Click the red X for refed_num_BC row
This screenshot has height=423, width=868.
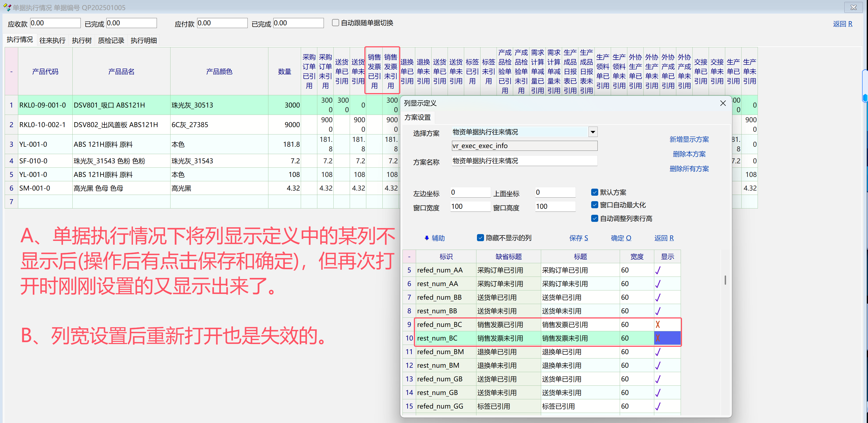tap(658, 324)
